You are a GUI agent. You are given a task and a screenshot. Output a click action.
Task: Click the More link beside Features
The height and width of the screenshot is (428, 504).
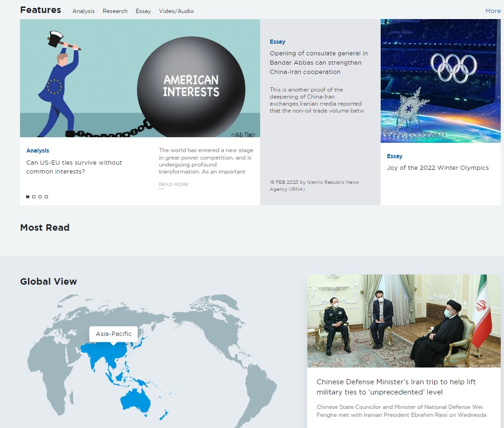(x=493, y=11)
